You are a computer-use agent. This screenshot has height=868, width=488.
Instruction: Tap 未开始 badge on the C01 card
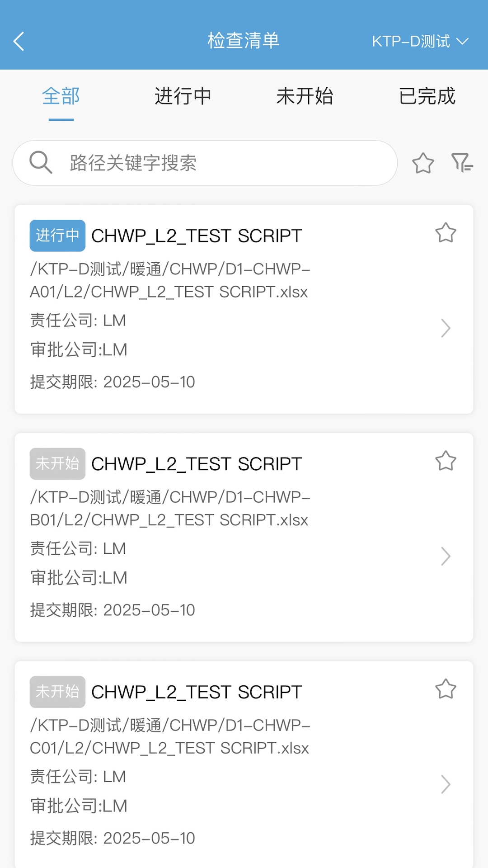(57, 692)
